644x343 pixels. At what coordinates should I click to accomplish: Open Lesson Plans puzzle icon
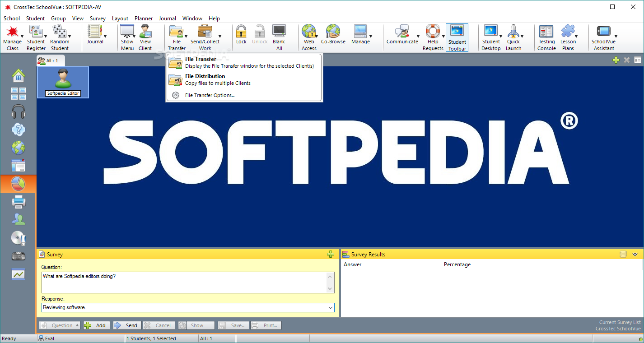[568, 32]
